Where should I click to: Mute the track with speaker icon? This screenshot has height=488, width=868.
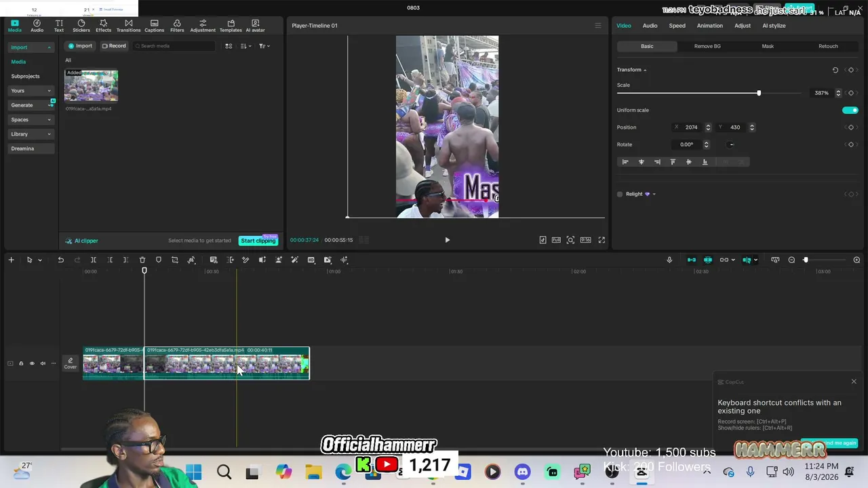point(43,363)
